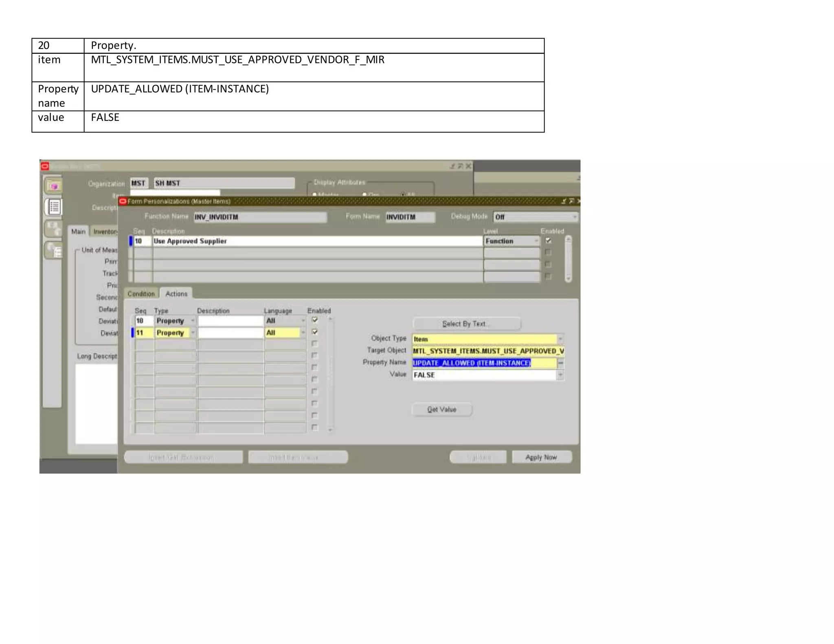Open Language dropdown for action sequence 10
The height and width of the screenshot is (644, 834).
[303, 321]
